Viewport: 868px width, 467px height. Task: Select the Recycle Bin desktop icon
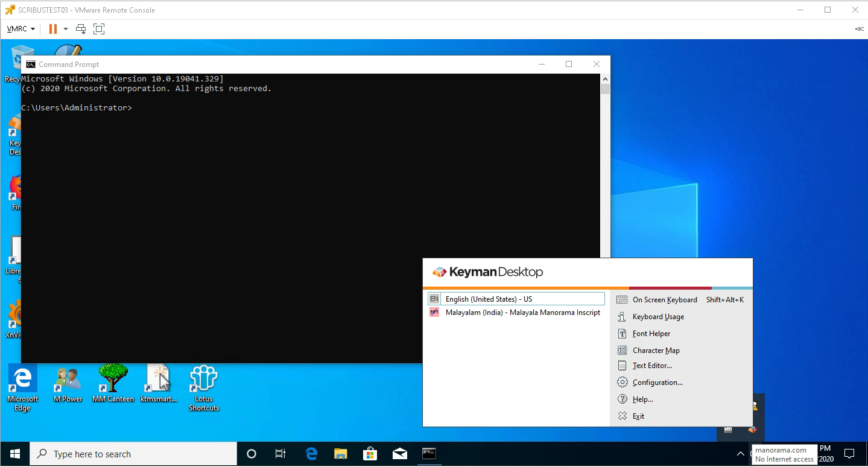[x=12, y=63]
